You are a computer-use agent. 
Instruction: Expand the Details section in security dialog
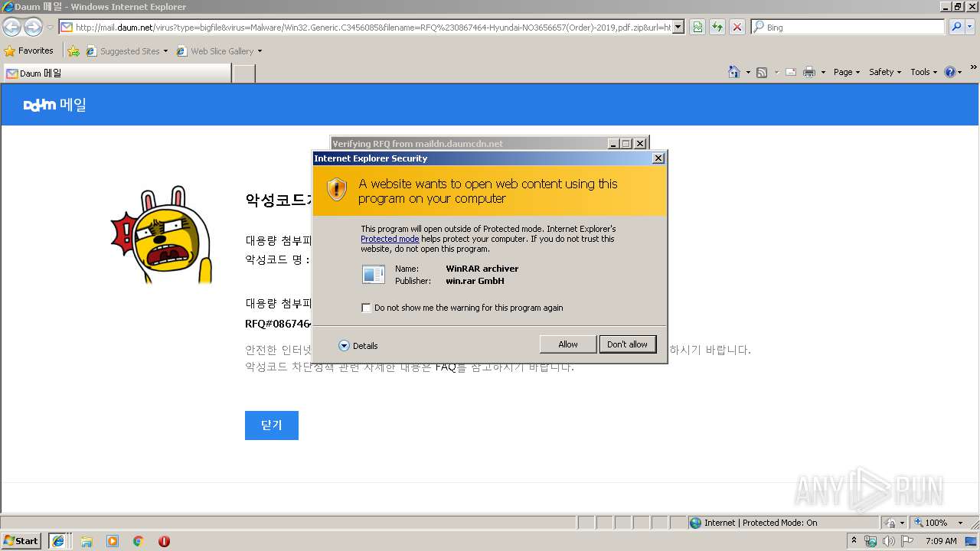click(358, 346)
